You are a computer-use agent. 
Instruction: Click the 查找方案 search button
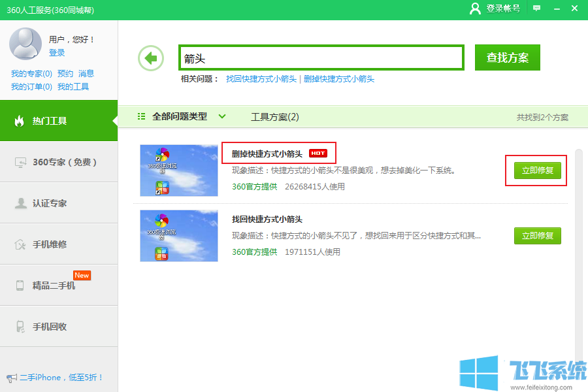point(507,57)
